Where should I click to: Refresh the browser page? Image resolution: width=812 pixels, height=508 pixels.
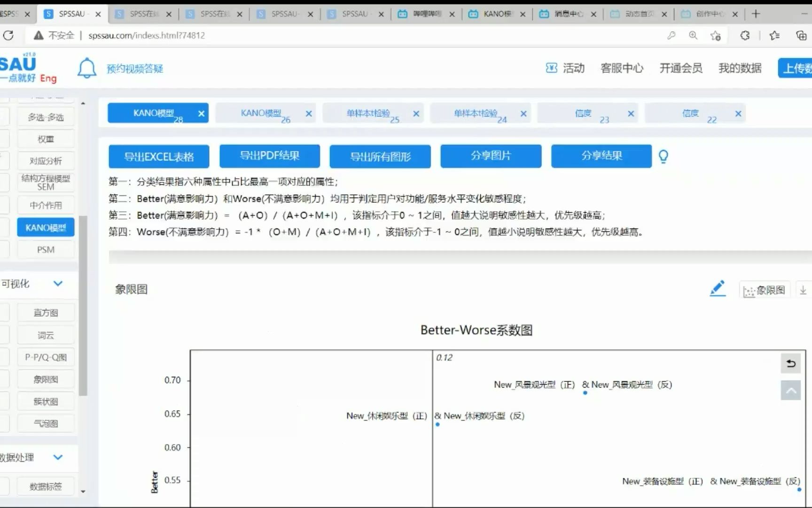8,35
